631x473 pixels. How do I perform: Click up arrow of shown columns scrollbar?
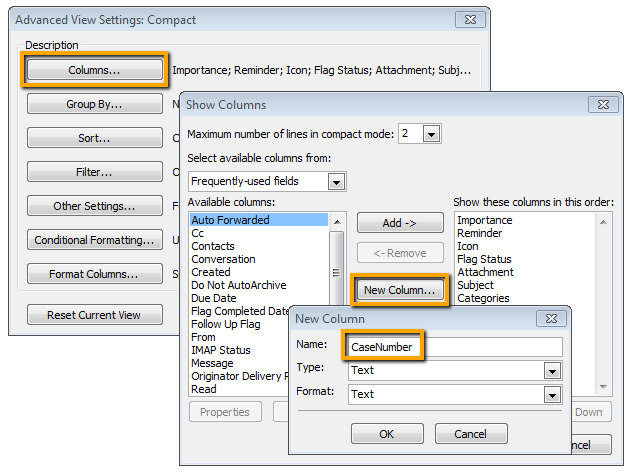[603, 222]
